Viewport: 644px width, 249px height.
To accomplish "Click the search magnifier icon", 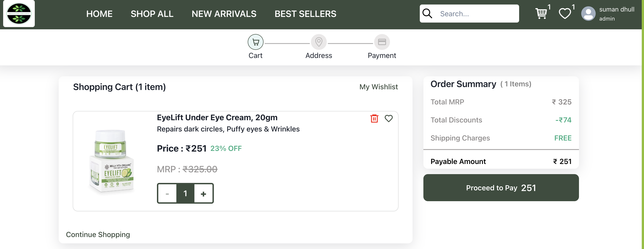I will coord(427,14).
